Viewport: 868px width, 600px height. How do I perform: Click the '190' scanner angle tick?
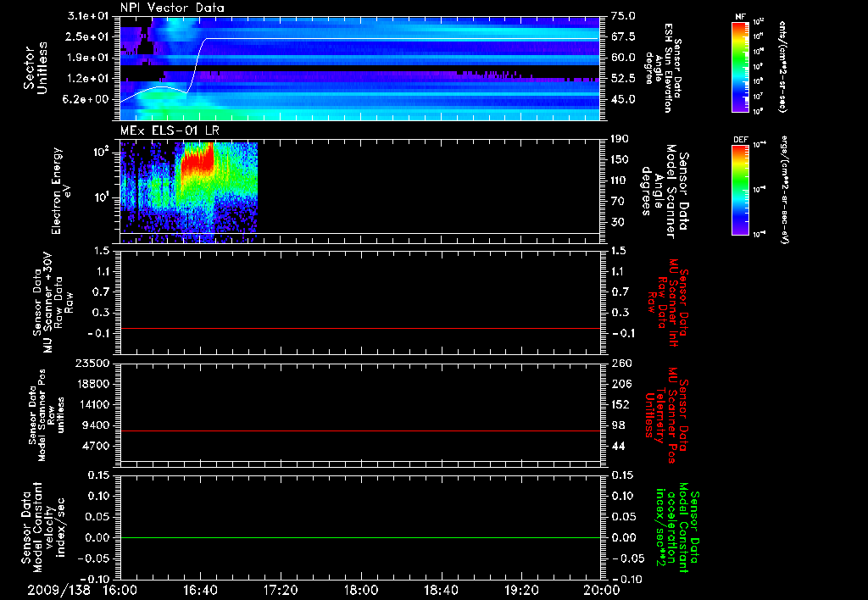point(620,139)
